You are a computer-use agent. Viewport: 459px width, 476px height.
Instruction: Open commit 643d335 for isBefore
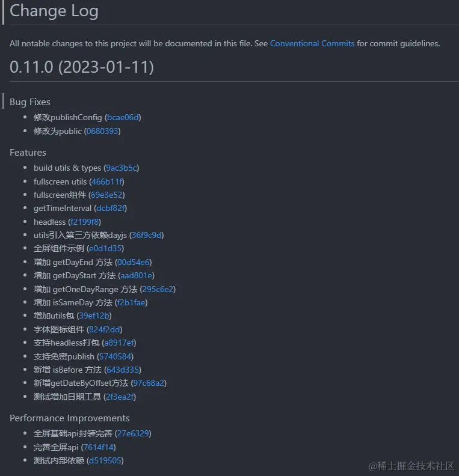(123, 370)
